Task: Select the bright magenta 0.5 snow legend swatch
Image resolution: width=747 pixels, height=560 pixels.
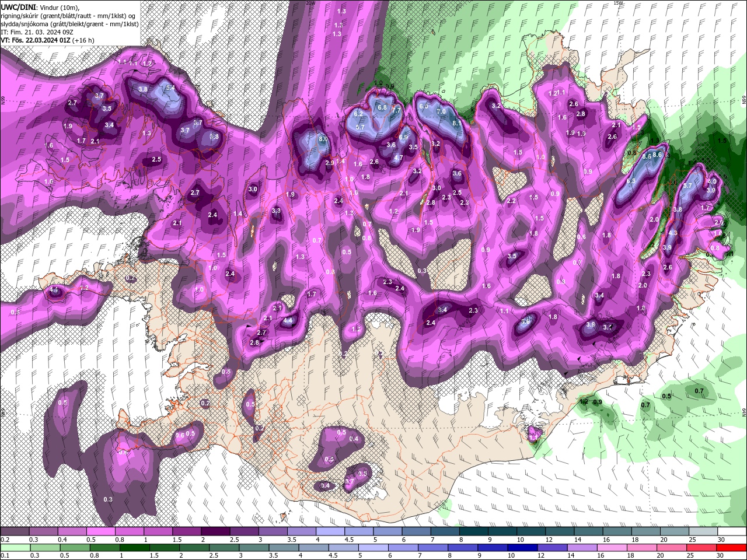Action: pyautogui.click(x=100, y=531)
